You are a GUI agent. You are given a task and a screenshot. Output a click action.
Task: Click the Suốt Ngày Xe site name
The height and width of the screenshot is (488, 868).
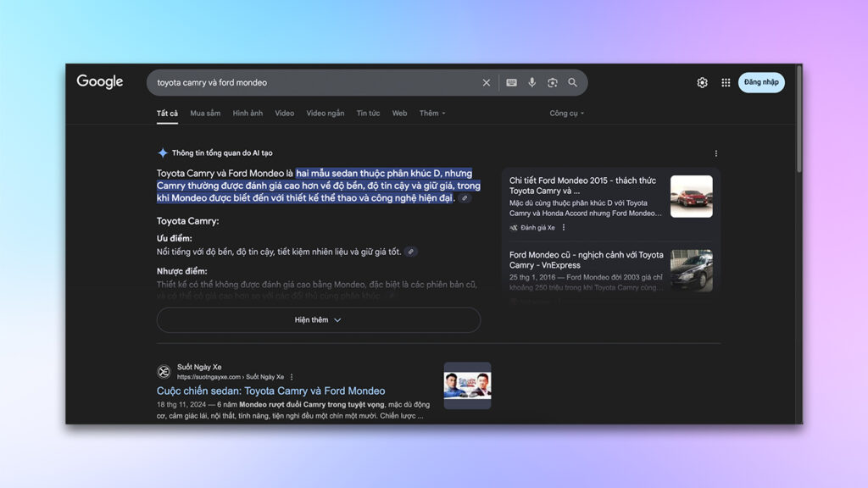(x=199, y=367)
